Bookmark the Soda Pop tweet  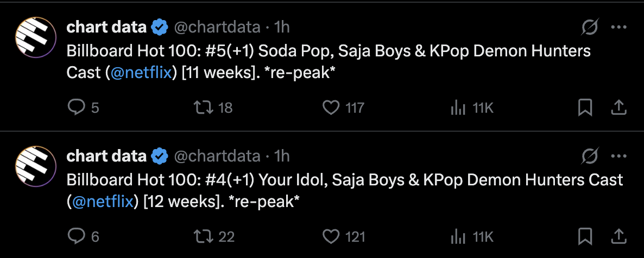point(585,108)
